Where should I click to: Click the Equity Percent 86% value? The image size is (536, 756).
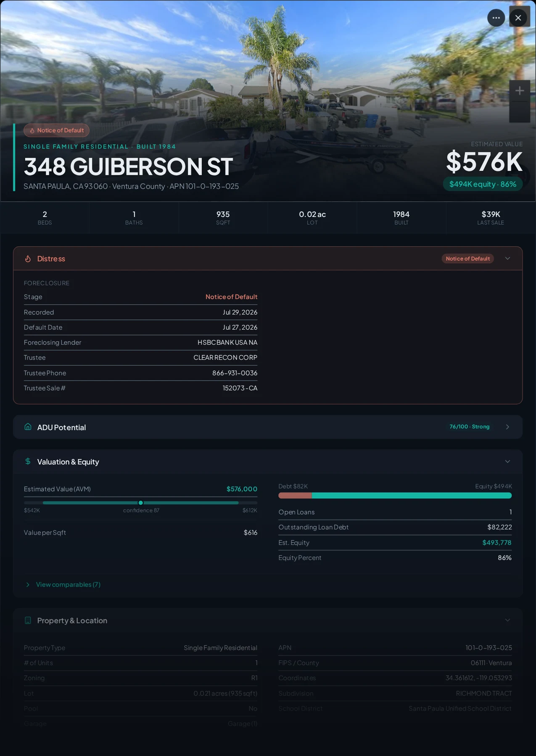coord(504,558)
